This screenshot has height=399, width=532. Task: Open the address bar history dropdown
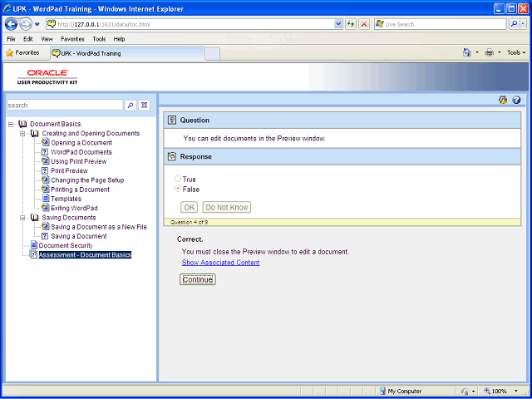coord(338,24)
